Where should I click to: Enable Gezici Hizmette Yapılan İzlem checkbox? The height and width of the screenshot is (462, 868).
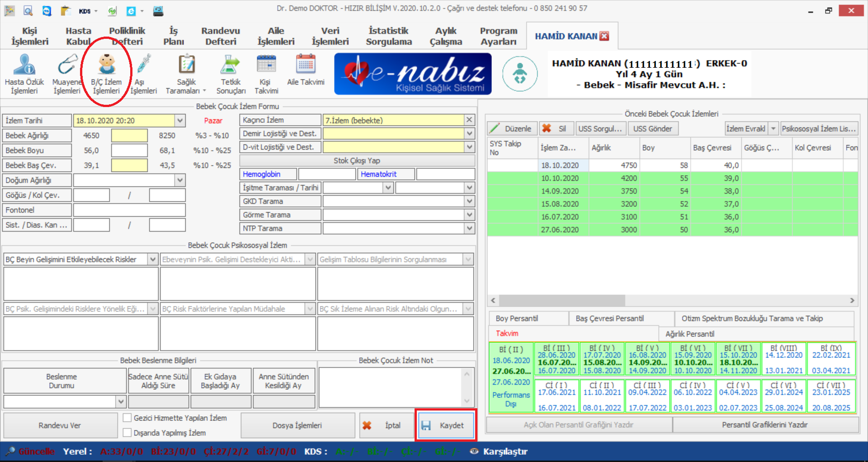coord(127,418)
